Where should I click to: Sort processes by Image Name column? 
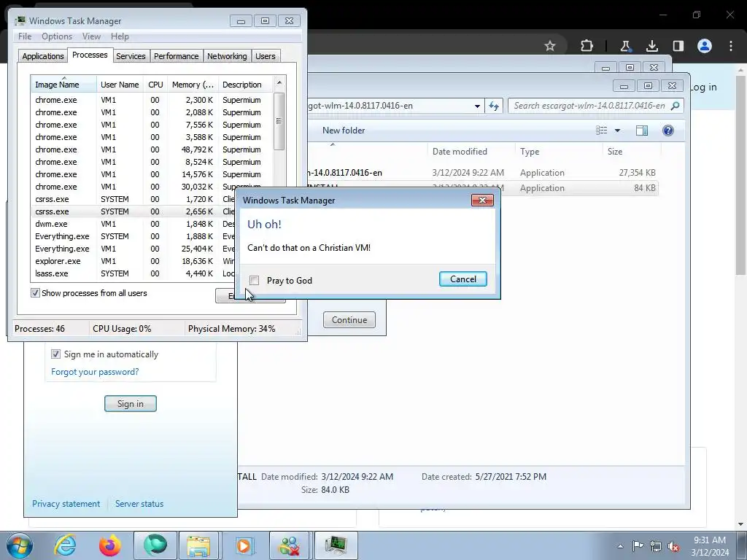pyautogui.click(x=63, y=85)
